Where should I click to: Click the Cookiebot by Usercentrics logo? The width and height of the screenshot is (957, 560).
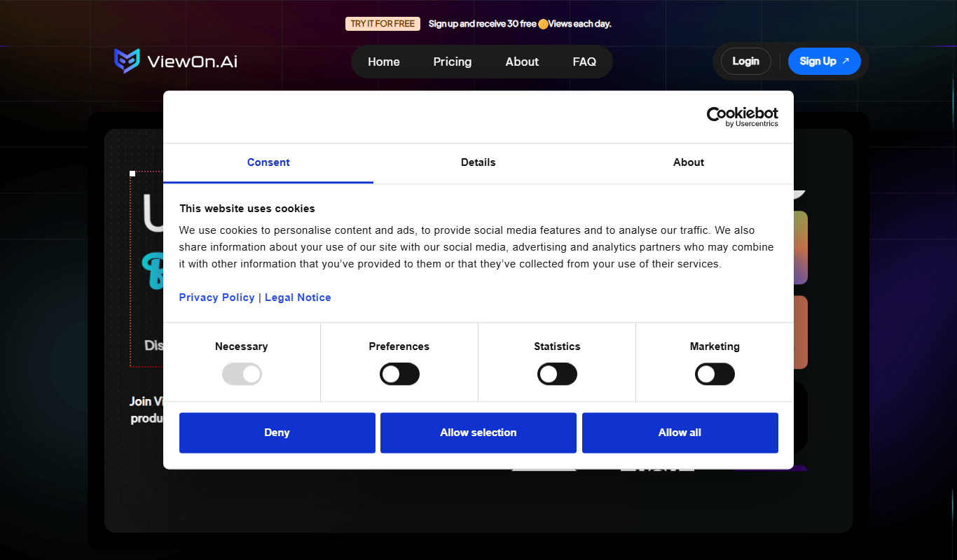tap(742, 117)
